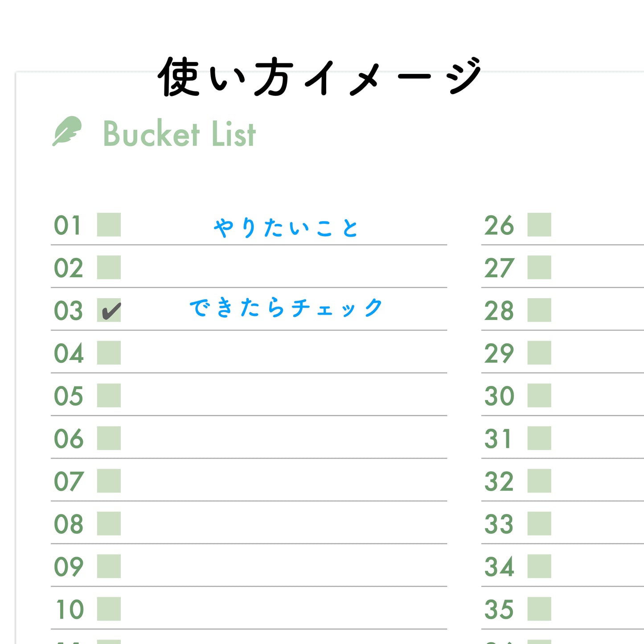Check the box for item 10
This screenshot has width=644, height=644.
click(x=109, y=609)
